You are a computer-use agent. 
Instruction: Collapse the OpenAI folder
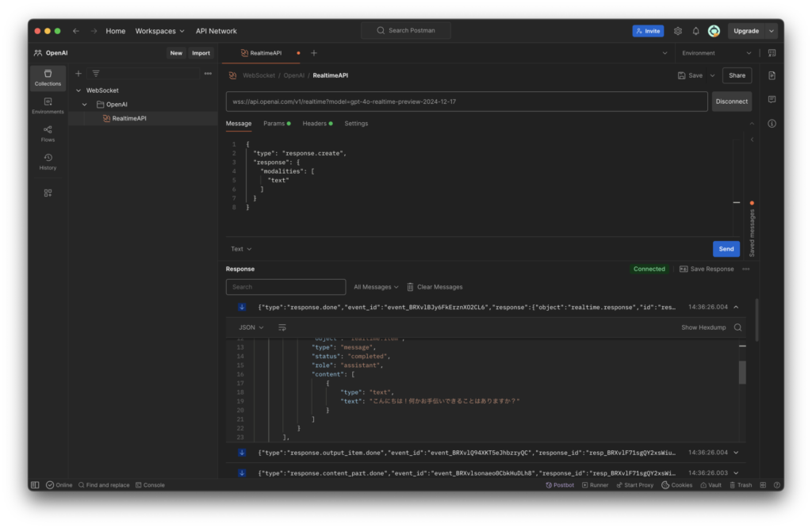84,104
